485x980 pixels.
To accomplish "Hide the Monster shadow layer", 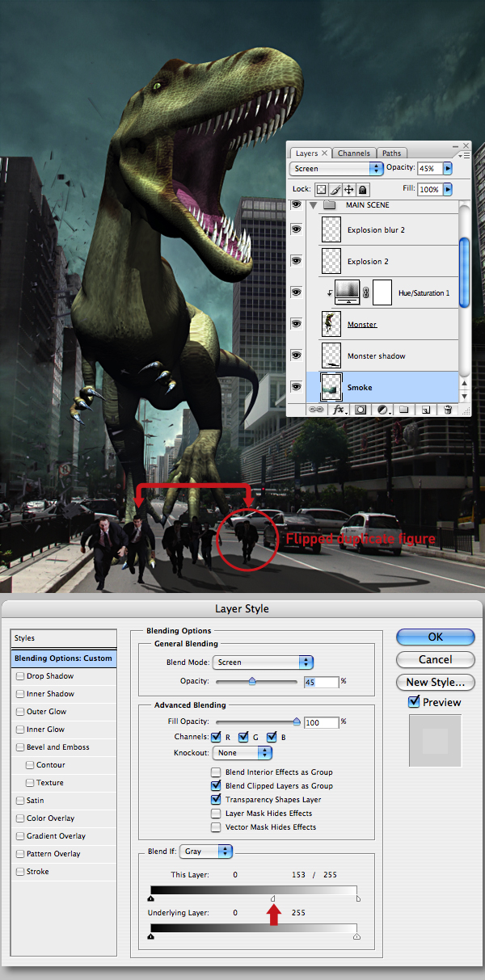I will pos(296,355).
